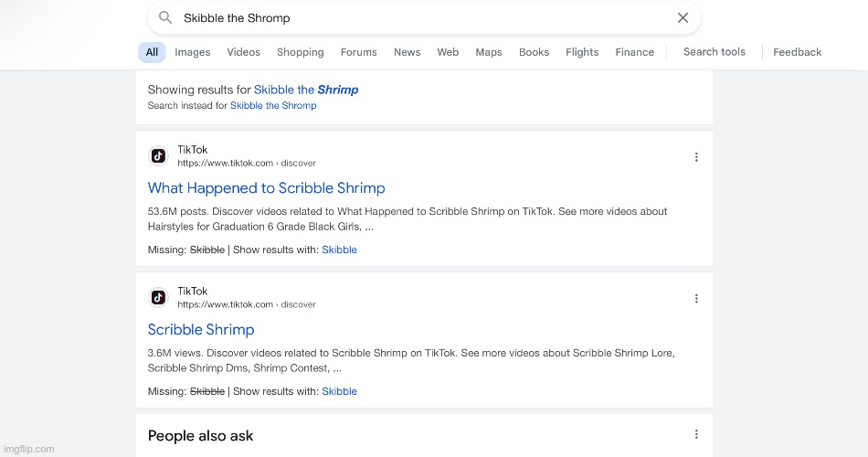Click TikTok site name above Scribble Shrimp result
Image resolution: width=868 pixels, height=457 pixels.
(x=192, y=291)
